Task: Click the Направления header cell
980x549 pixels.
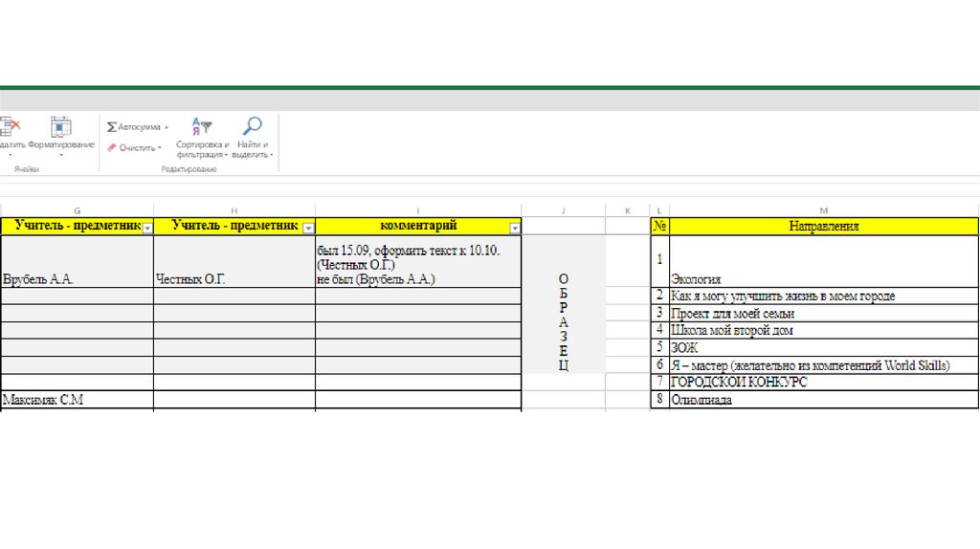Action: 823,227
